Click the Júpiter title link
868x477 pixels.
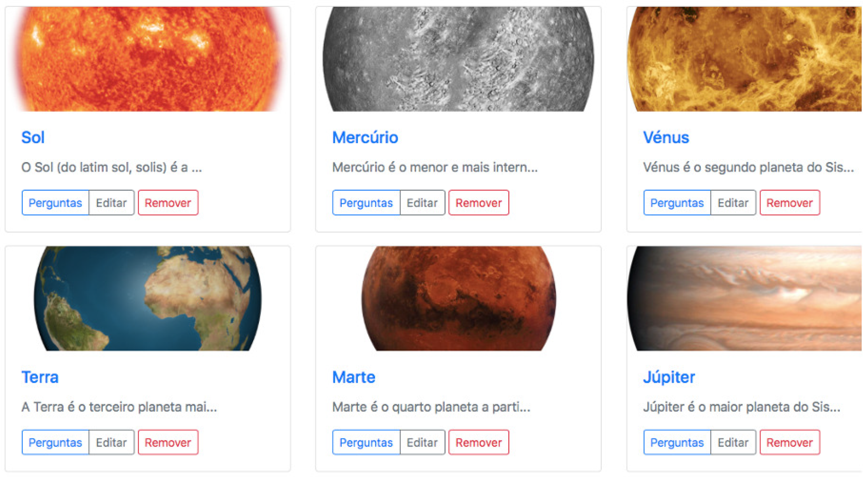click(x=669, y=377)
